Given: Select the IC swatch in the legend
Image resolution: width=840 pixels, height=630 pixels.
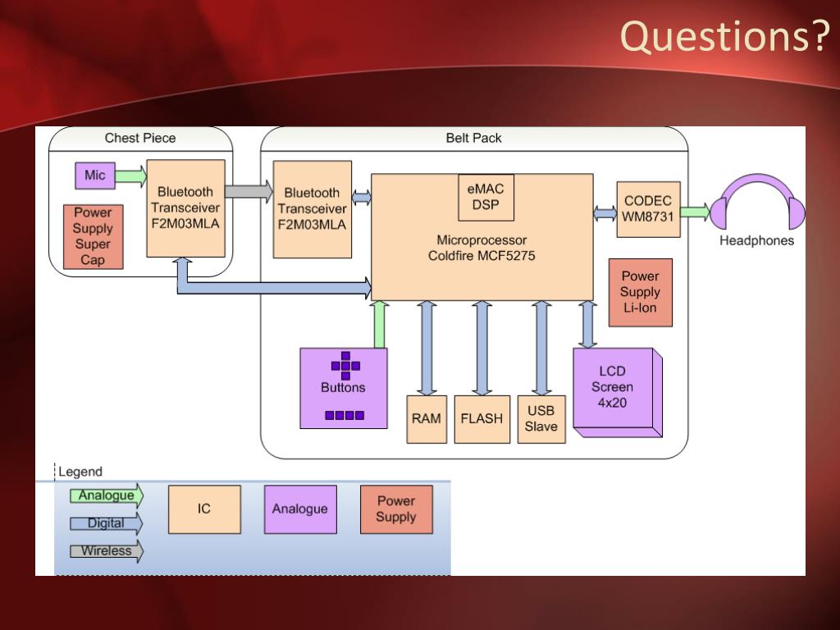Looking at the screenshot, I should click(204, 509).
